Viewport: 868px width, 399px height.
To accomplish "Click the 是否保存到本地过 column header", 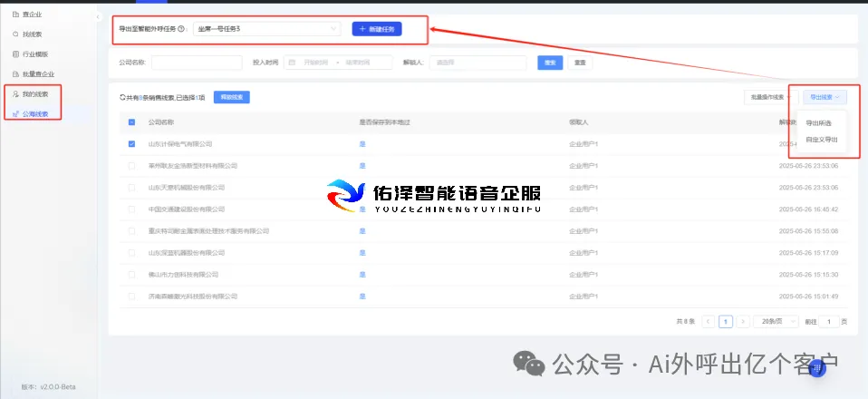I will point(384,122).
